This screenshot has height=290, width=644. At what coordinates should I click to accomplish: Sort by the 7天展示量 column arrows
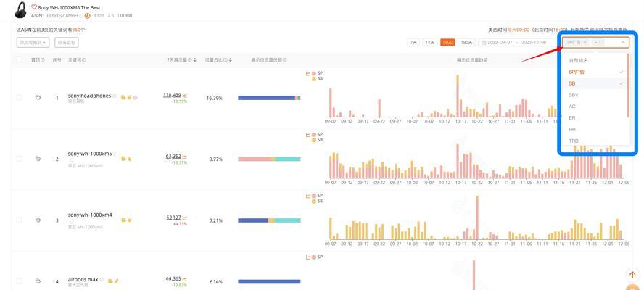(x=194, y=60)
